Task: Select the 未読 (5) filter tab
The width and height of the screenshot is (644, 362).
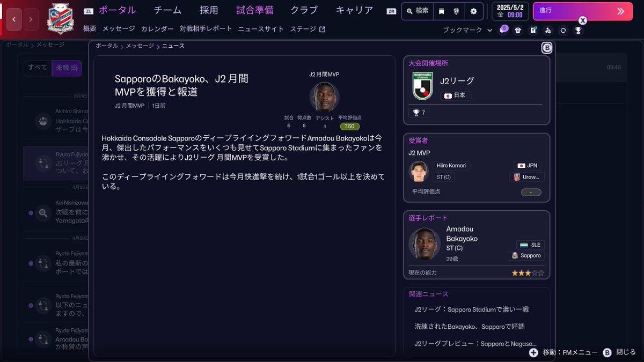Action: (67, 68)
